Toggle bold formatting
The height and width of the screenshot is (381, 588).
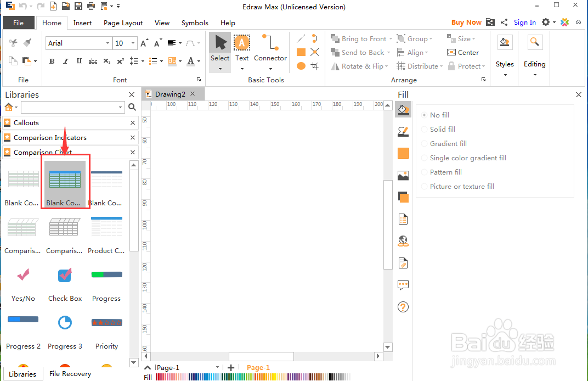[x=52, y=61]
